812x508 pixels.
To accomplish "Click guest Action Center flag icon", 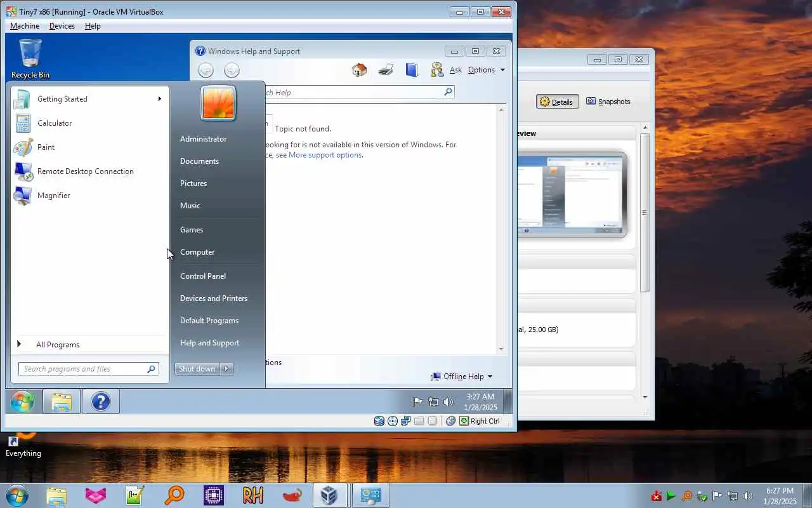I will [x=417, y=401].
